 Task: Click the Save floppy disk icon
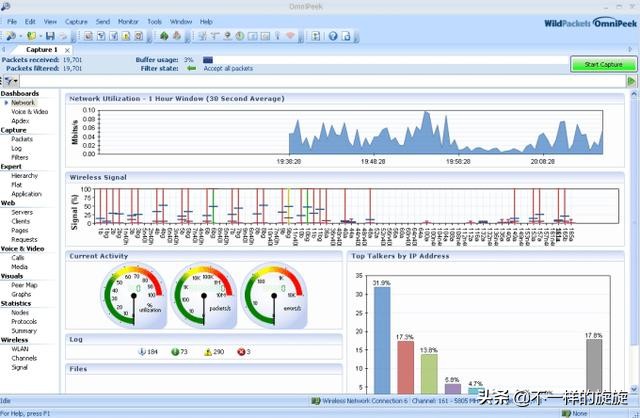coord(50,36)
